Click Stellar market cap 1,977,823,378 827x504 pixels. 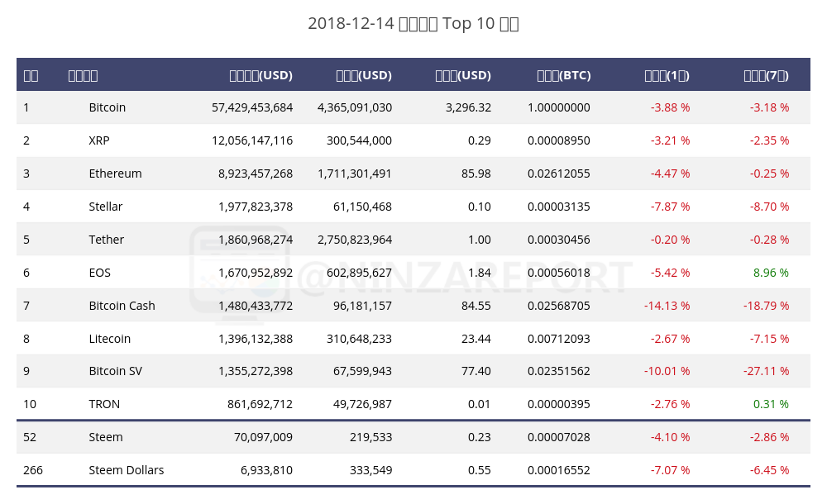tap(256, 207)
